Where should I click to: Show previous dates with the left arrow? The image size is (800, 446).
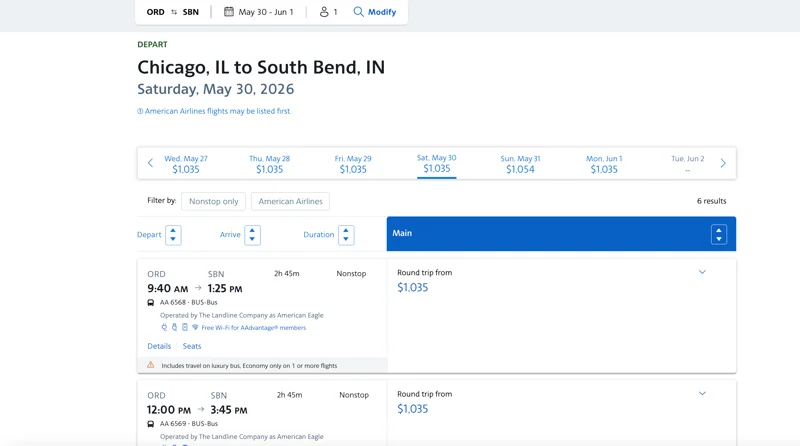click(150, 163)
